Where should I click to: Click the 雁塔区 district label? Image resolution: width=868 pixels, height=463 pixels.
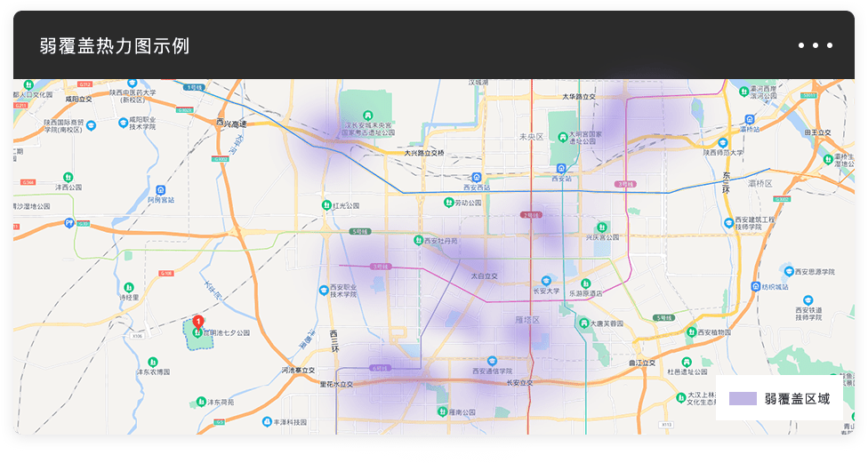click(527, 320)
